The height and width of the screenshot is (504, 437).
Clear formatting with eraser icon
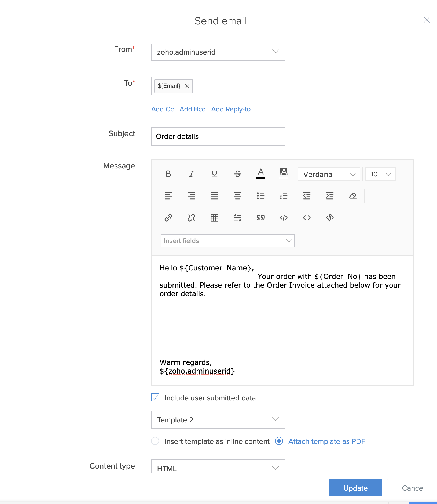(353, 196)
